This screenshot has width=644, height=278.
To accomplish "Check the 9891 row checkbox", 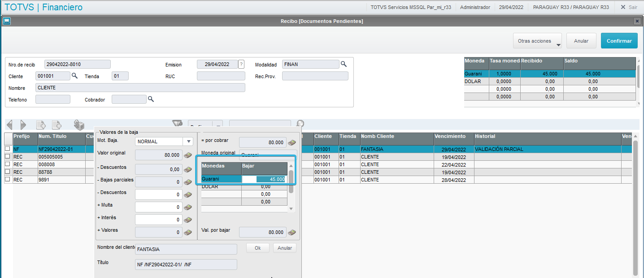I will click(x=7, y=180).
